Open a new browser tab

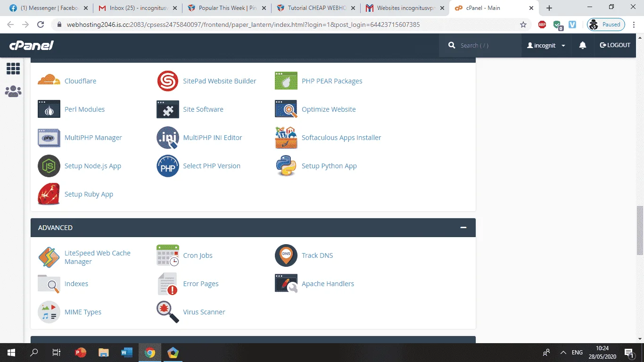(549, 8)
